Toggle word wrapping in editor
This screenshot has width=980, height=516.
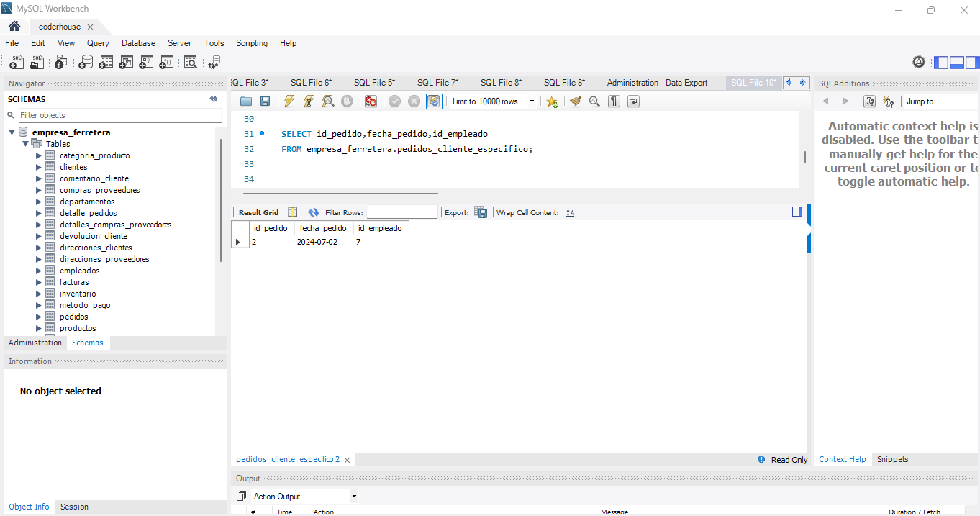click(633, 101)
